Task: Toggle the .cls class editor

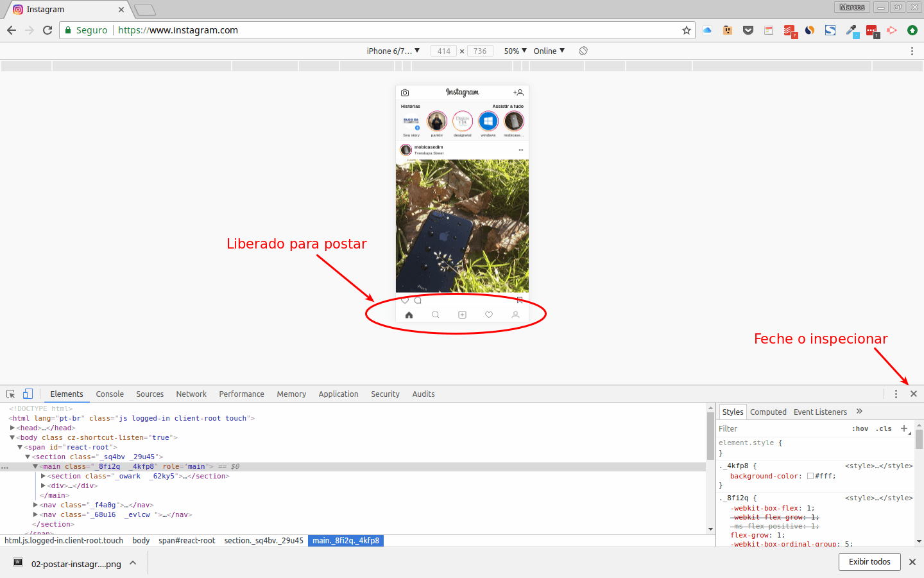Action: coord(884,428)
